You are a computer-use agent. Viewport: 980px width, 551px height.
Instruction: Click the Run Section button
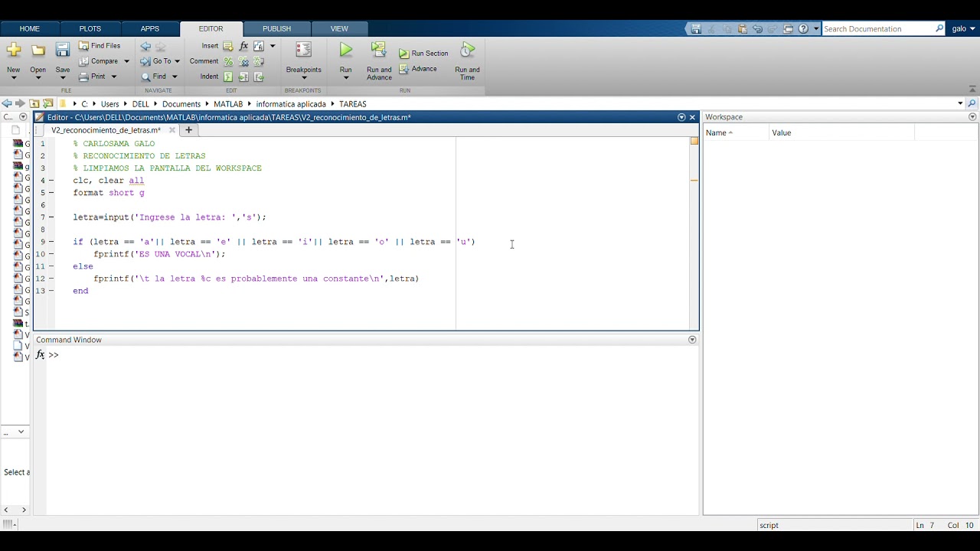pos(423,54)
